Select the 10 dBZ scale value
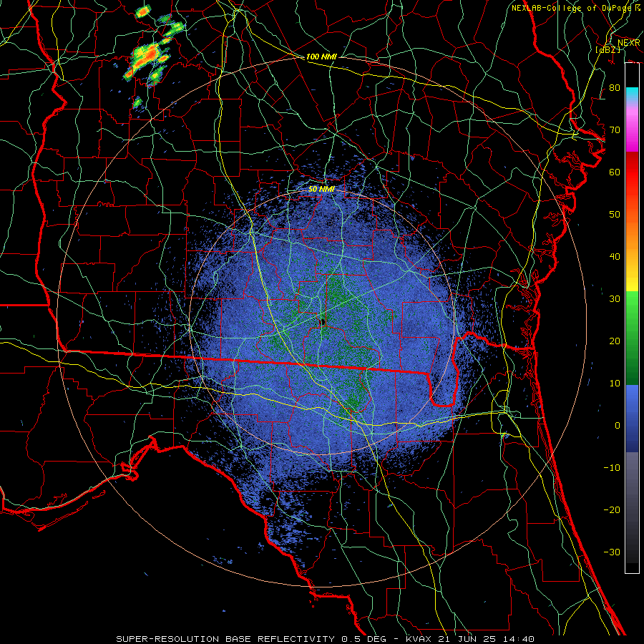 615,384
